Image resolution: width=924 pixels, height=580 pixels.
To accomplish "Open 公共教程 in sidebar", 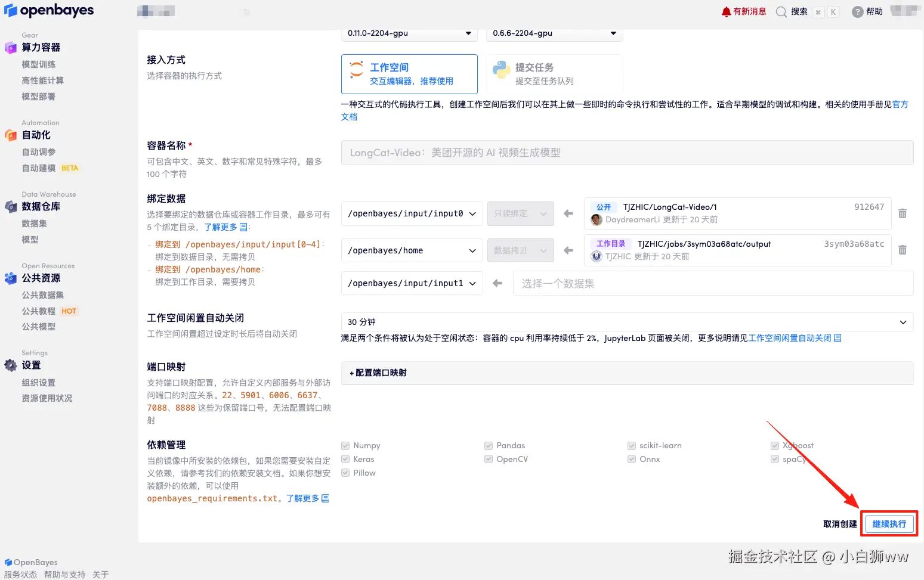I will click(x=39, y=311).
